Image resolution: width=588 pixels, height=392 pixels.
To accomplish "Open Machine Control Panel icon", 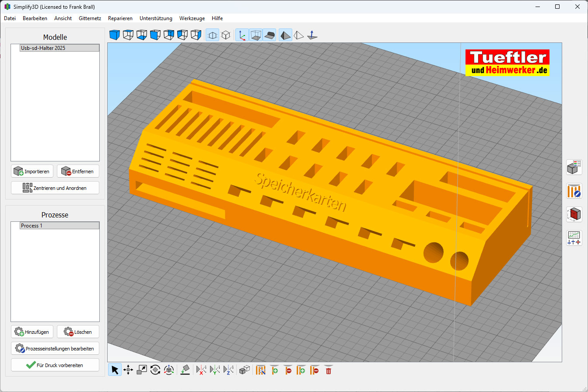I will (574, 238).
